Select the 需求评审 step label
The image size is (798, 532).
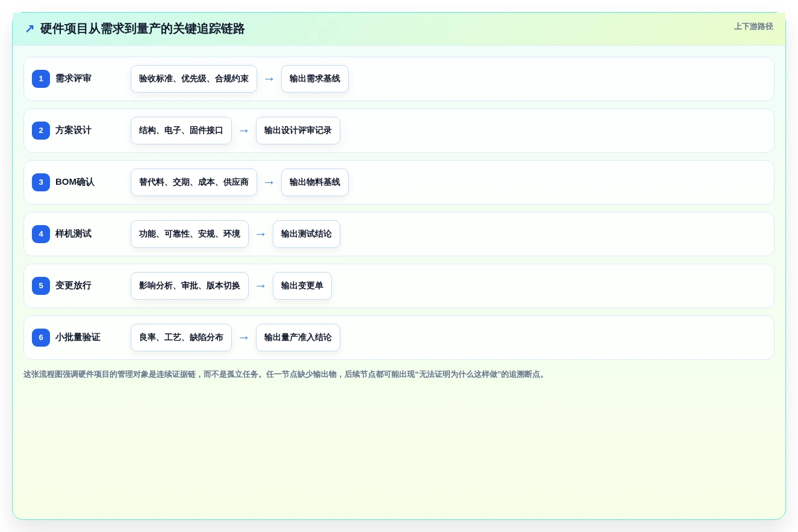(73, 79)
